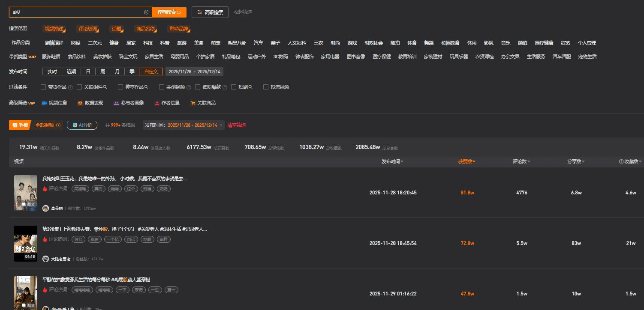Open the custom date range 2025/11/28 - 2025/12/14 picker

[x=194, y=72]
